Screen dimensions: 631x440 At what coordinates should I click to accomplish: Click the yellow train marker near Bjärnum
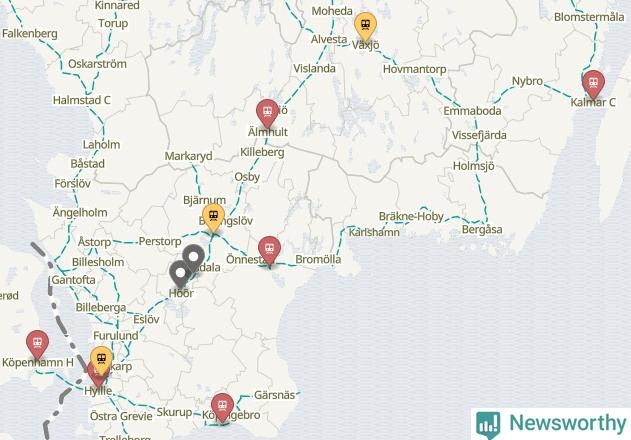[x=214, y=217]
